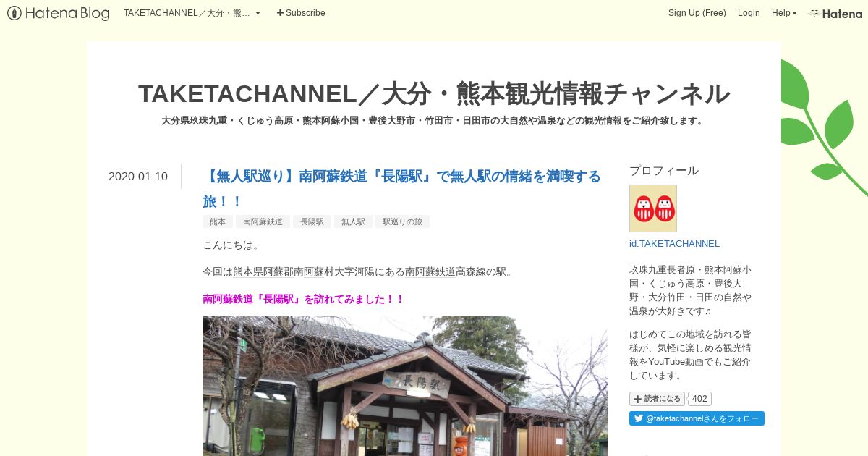Select the 無人駅 category tag
This screenshot has height=456, width=868.
353,222
